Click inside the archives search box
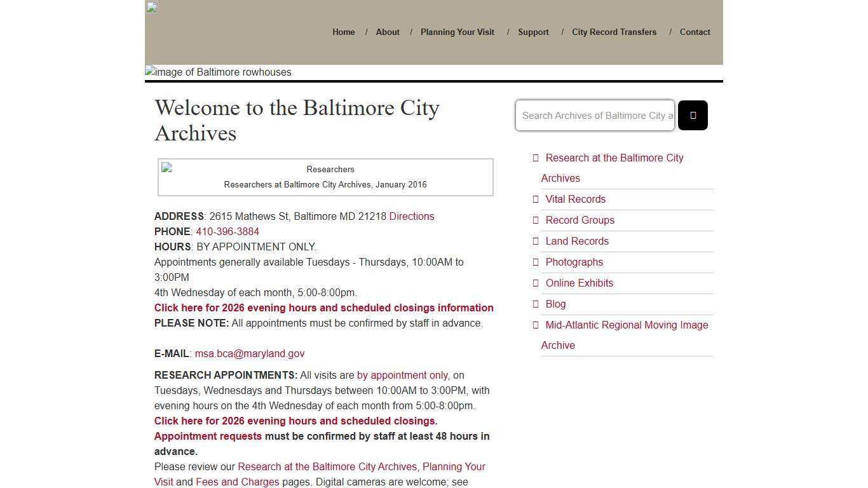This screenshot has width=868, height=488. [x=595, y=115]
